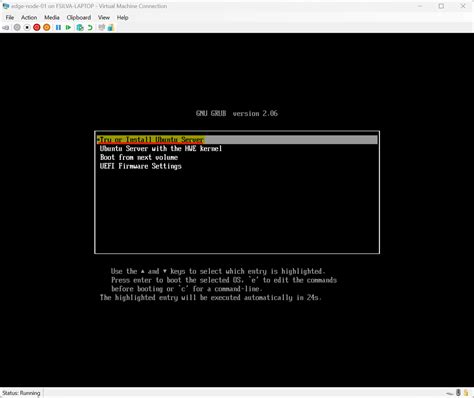Select Ubuntu Server with the HWE kernel
Screen dimensions: 474x398
[161, 149]
